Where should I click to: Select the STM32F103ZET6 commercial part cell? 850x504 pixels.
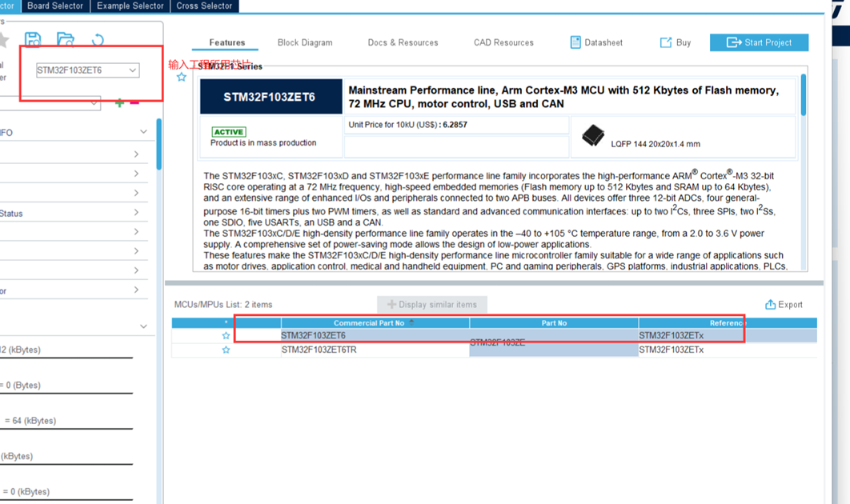(x=375, y=335)
